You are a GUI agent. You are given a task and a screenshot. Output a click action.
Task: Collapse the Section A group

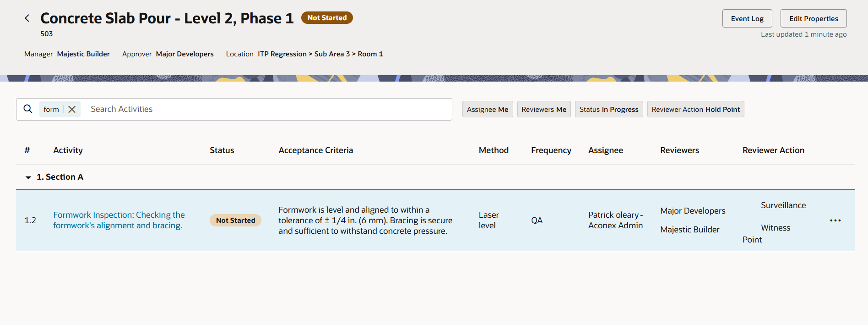(28, 177)
